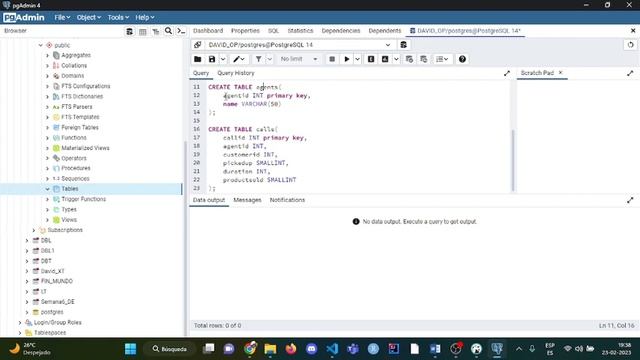This screenshot has width=640, height=360.
Task: Launch the PSQL tool terminal icon
Action: click(181, 31)
